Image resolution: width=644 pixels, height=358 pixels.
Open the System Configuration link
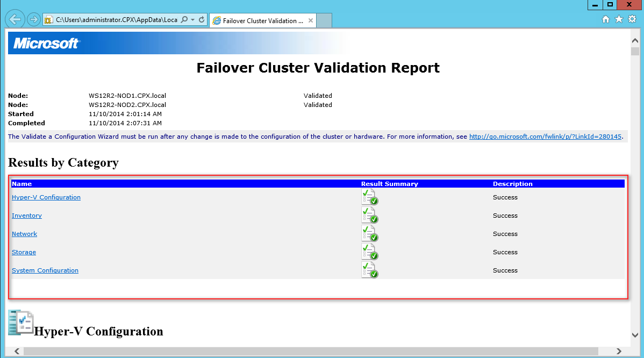click(45, 270)
